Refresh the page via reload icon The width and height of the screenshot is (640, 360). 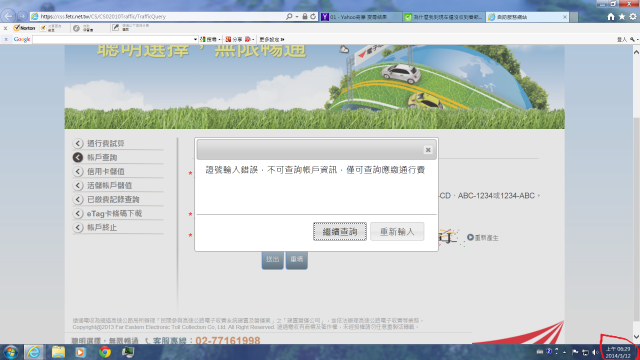point(313,16)
